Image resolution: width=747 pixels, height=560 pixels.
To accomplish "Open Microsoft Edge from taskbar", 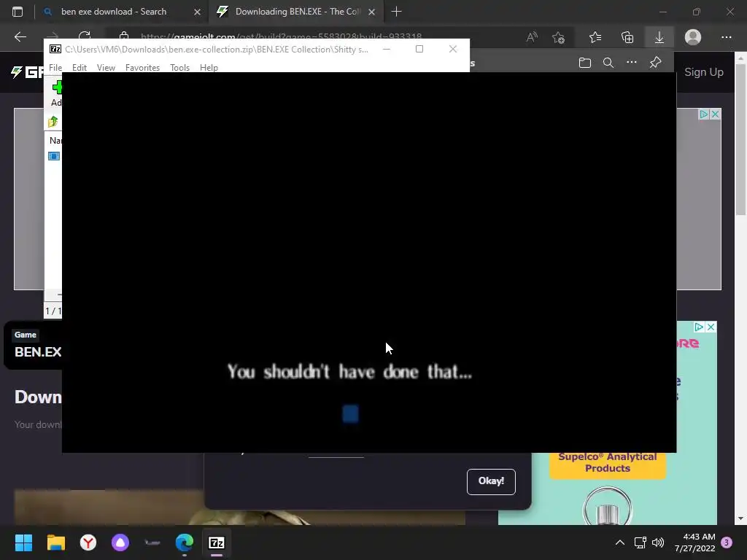I will [185, 542].
